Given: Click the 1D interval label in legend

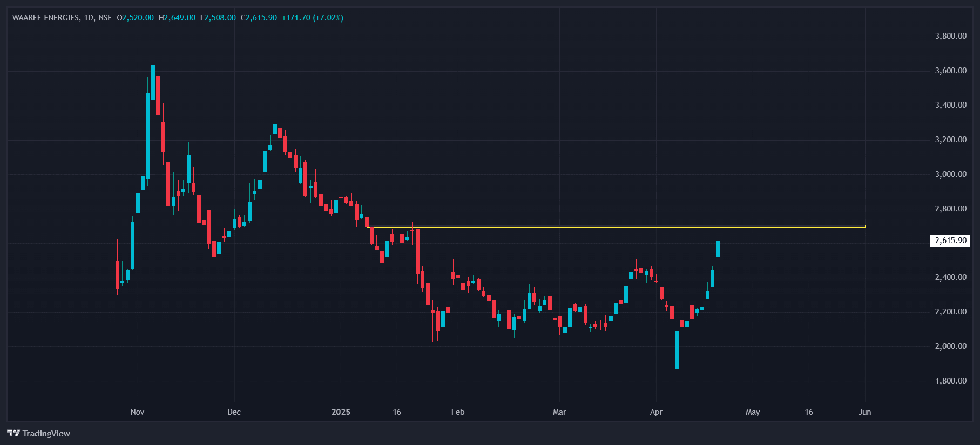Looking at the screenshot, I should tap(89, 18).
